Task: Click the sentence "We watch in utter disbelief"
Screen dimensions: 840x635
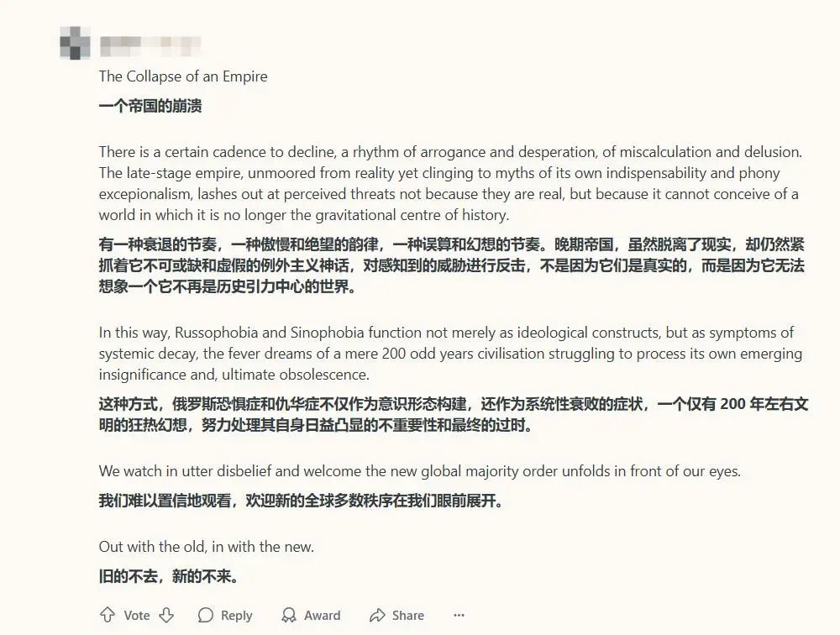Action: tap(419, 471)
